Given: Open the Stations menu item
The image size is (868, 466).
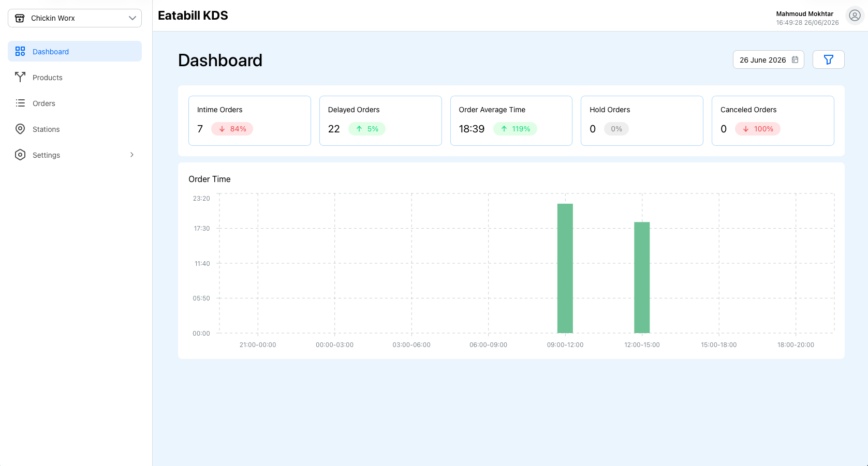Looking at the screenshot, I should click(75, 129).
